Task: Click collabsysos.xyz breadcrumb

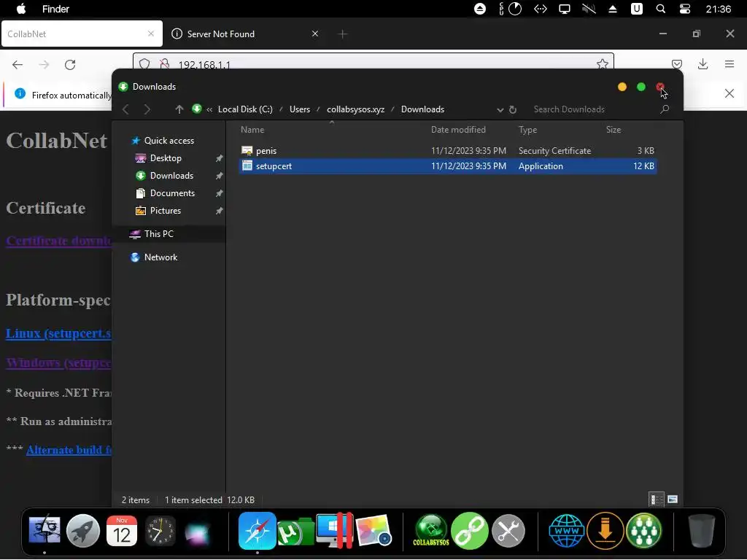Action: click(355, 109)
